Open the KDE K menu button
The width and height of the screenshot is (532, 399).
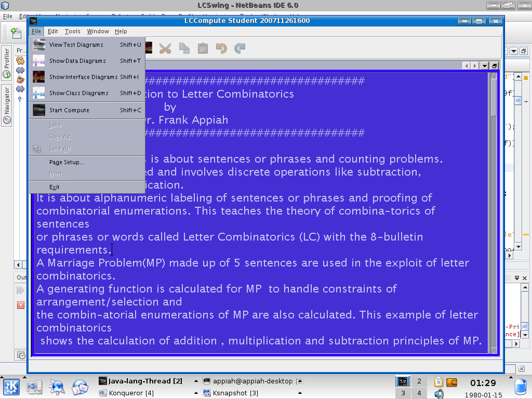coord(11,387)
